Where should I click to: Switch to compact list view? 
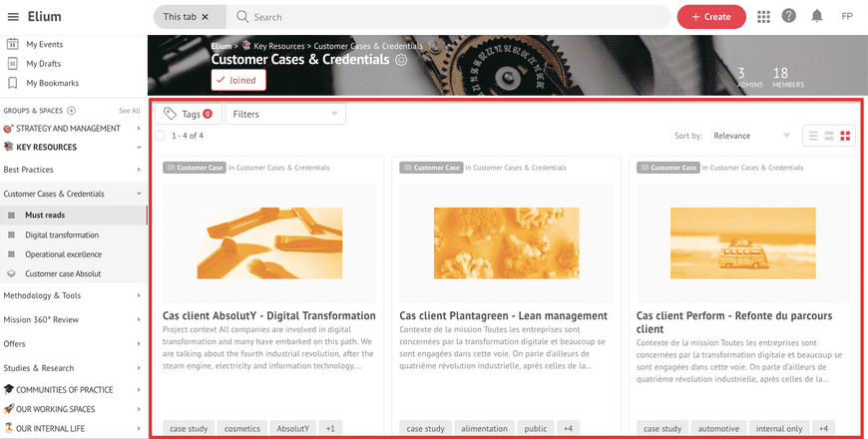point(813,136)
